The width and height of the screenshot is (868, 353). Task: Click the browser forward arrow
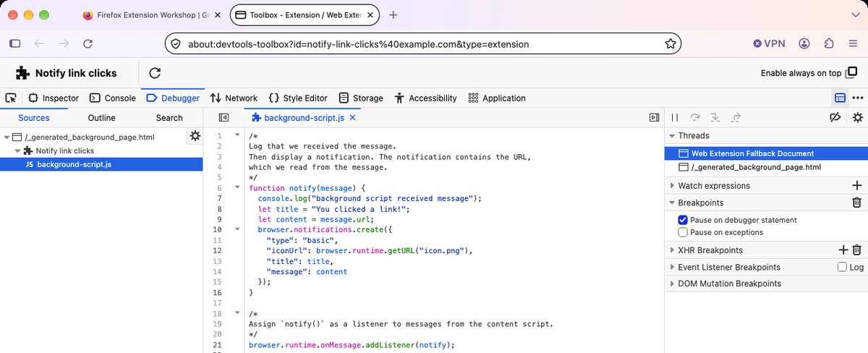click(64, 43)
